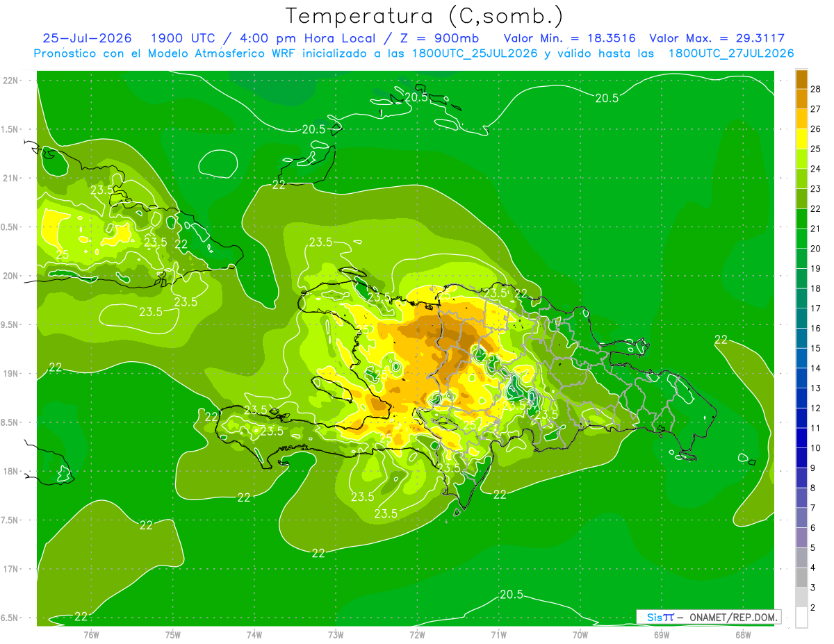Click the '21N' latitude axis label
The image size is (834, 644).
11,179
